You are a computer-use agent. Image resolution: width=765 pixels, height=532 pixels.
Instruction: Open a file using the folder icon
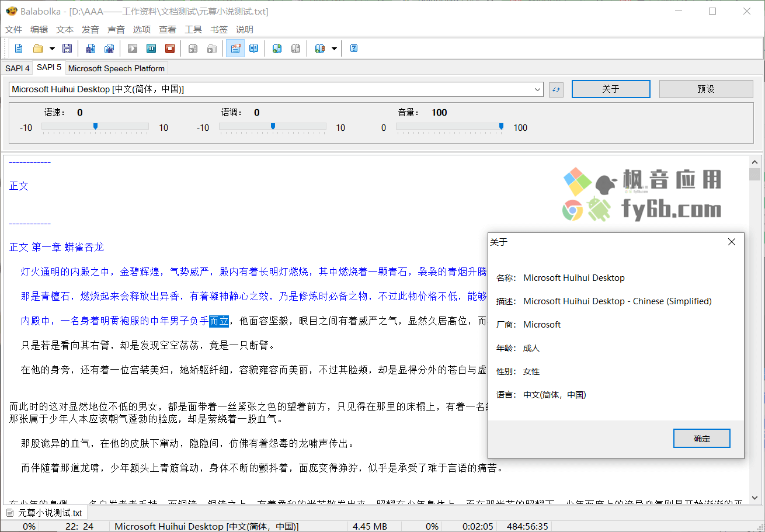point(38,48)
